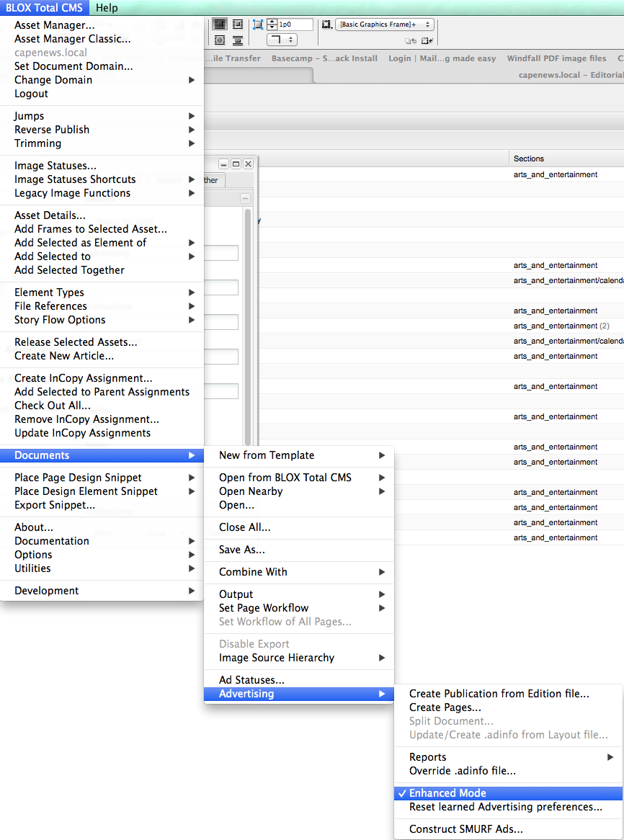Choose Create InCopy Assignment...
The image size is (624, 840).
pos(102,378)
